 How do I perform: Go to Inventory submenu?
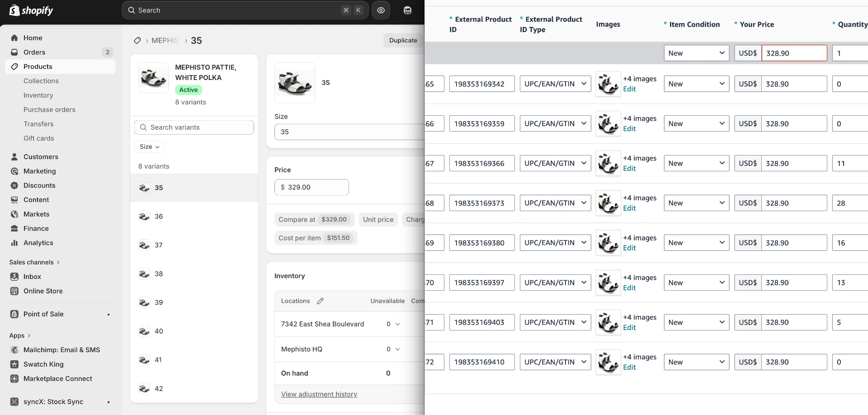tap(38, 95)
